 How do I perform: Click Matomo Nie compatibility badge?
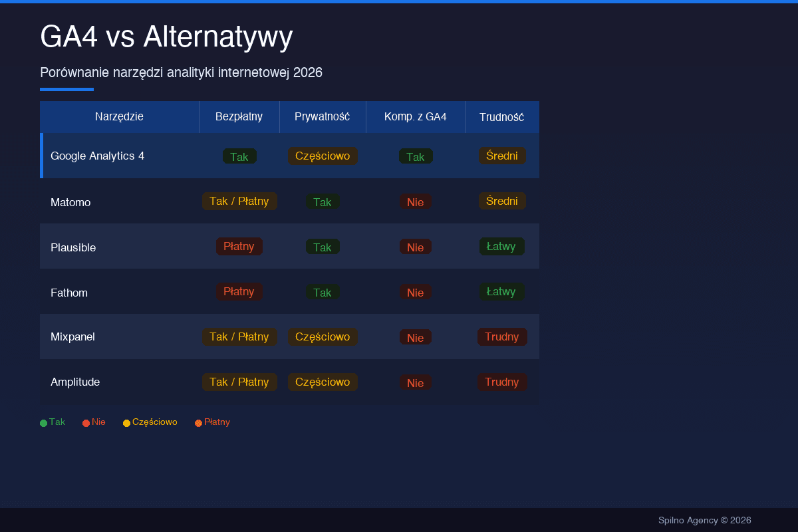[x=416, y=201]
